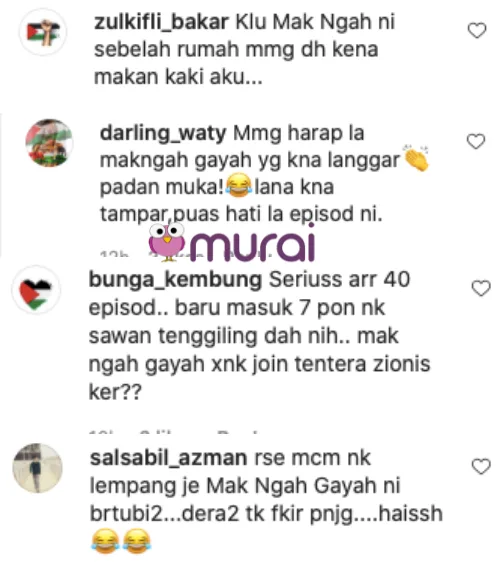Click the purple murai bird mascot icon
This screenshot has width=500, height=566.
coord(167,241)
